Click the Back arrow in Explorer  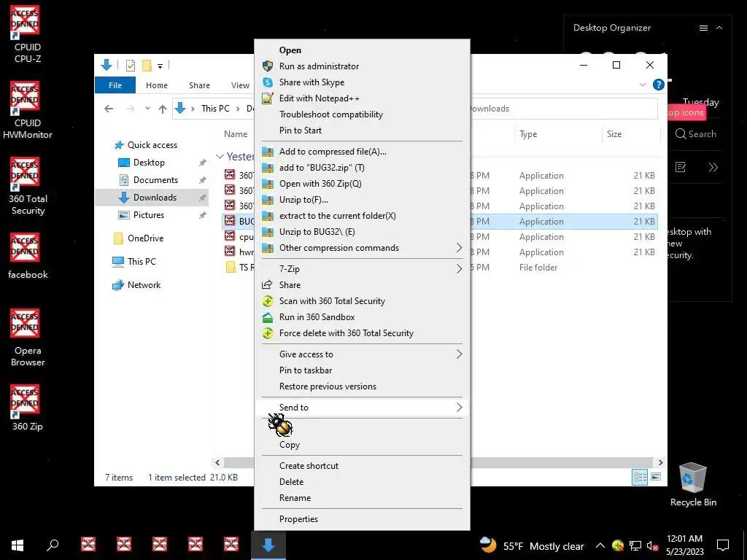click(x=109, y=109)
